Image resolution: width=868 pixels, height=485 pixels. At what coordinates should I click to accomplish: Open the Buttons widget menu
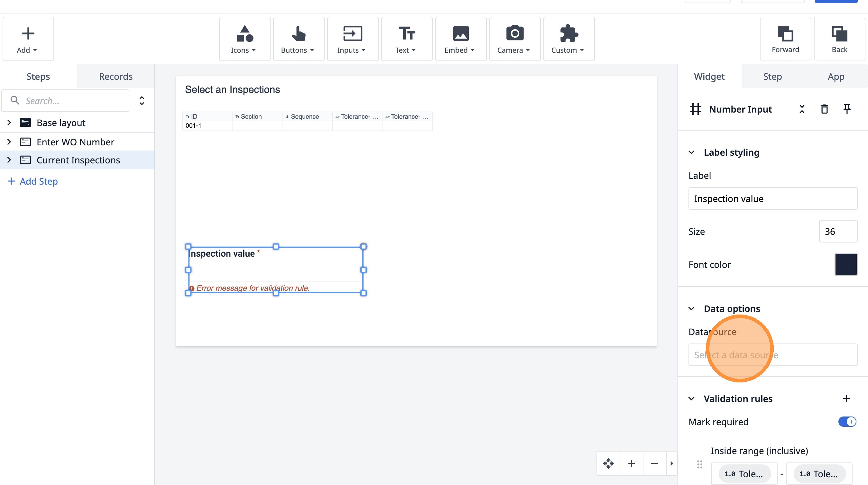298,39
